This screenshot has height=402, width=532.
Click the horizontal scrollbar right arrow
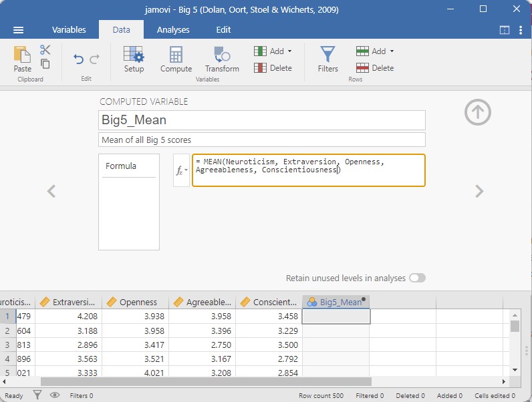coord(504,382)
